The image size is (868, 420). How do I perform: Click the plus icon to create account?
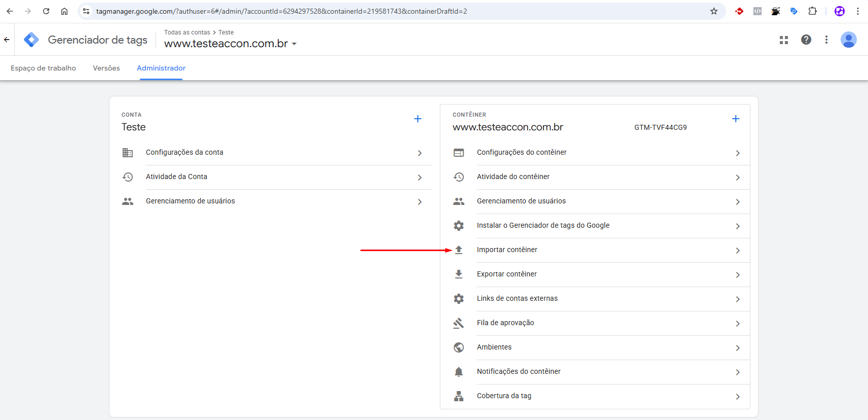coord(418,119)
